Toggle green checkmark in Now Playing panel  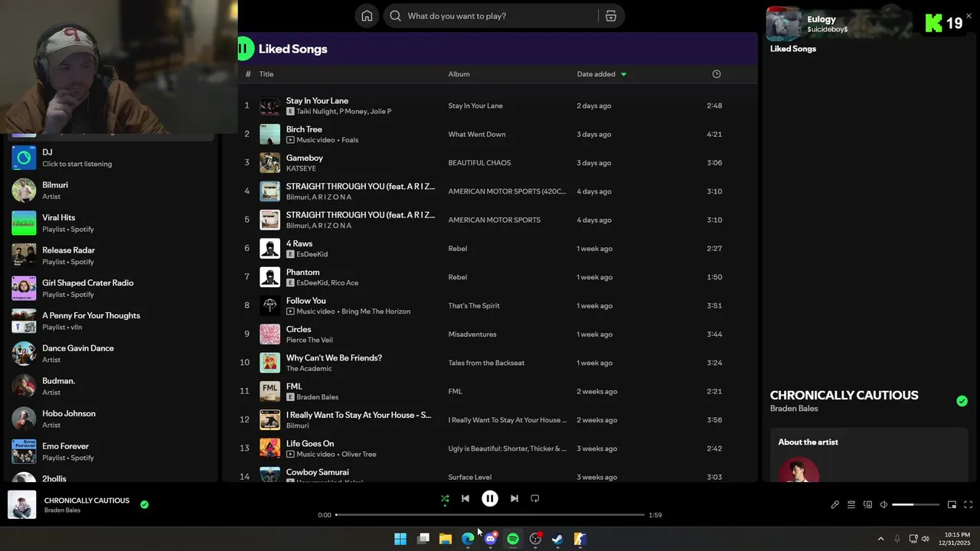click(x=962, y=401)
